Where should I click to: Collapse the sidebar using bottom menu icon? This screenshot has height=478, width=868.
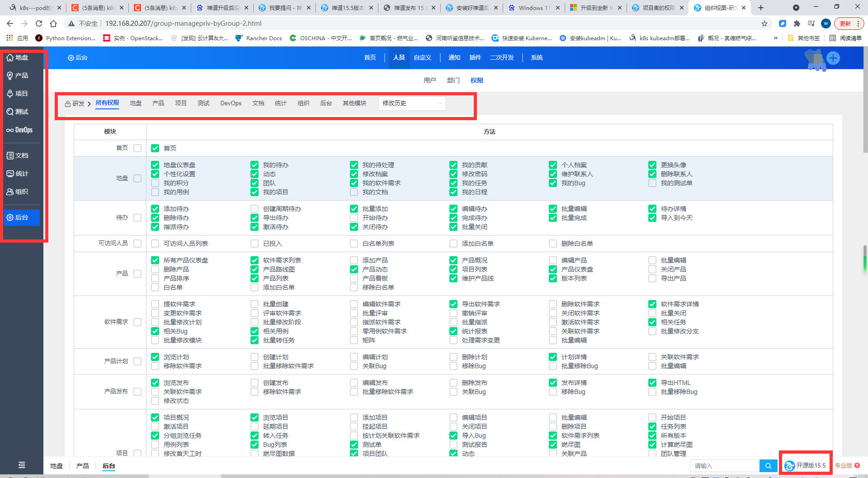click(x=21, y=465)
